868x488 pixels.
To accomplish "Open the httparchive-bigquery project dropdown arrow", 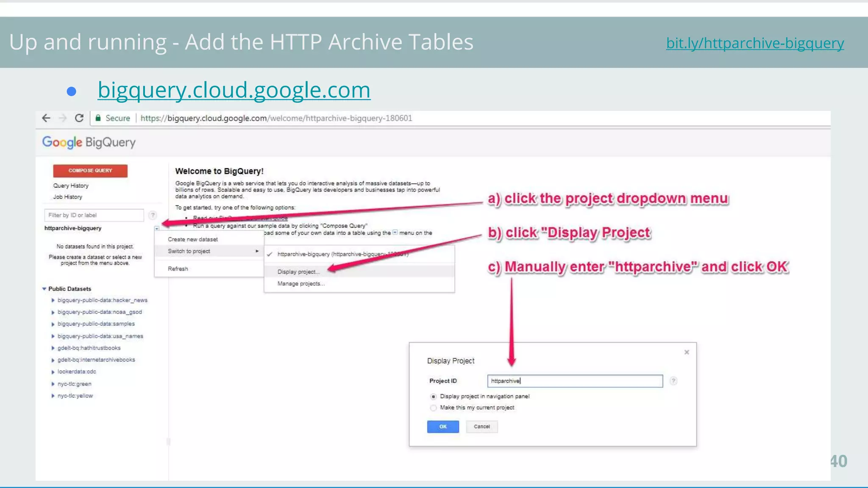I will [157, 228].
